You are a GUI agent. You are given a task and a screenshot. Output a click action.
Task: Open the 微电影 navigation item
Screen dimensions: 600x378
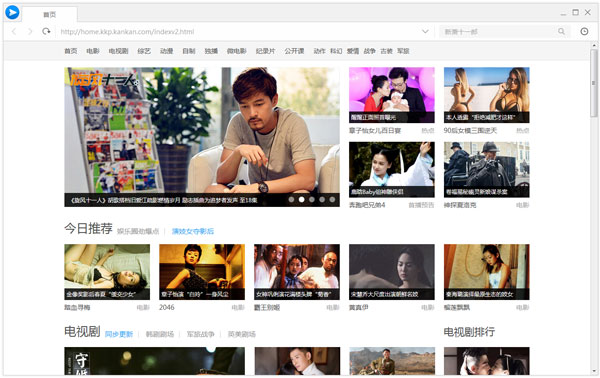click(236, 51)
